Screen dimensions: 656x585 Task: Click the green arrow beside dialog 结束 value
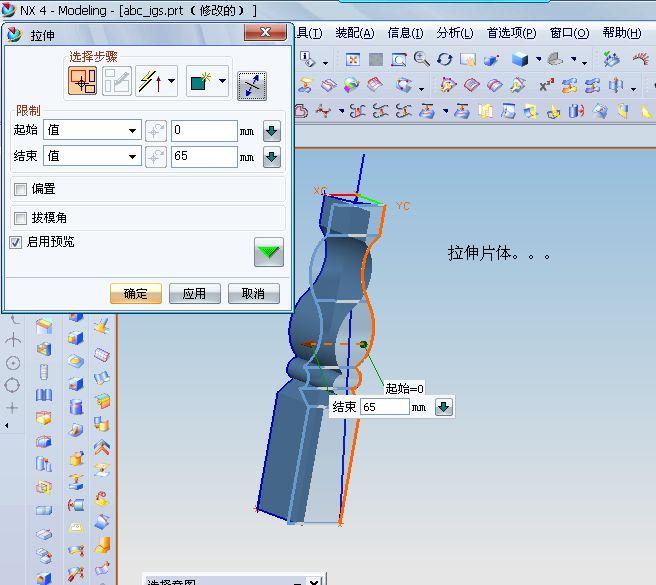[272, 157]
